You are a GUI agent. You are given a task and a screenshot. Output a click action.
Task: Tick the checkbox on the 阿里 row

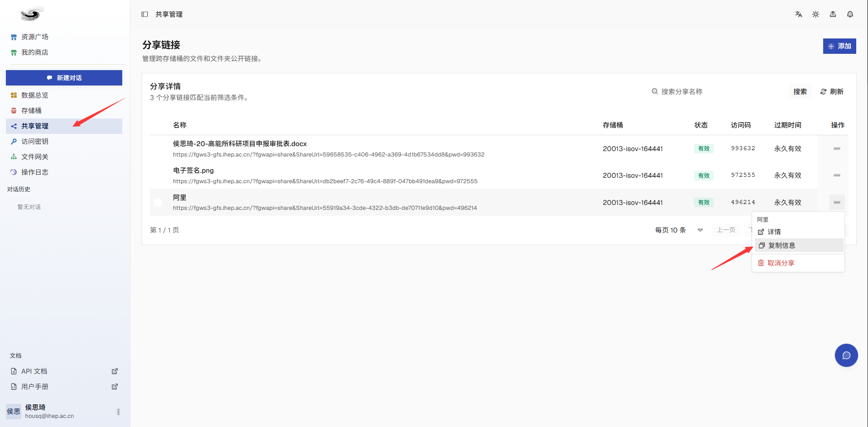(158, 202)
